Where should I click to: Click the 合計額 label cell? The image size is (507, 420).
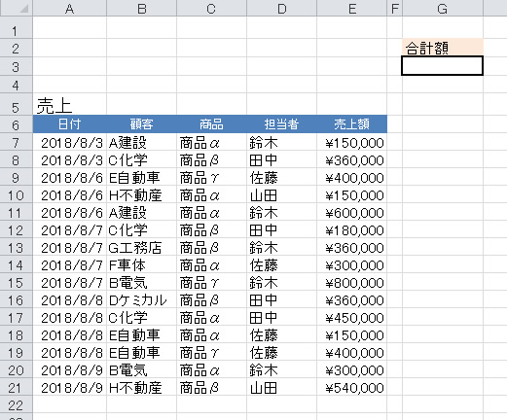pyautogui.click(x=443, y=48)
